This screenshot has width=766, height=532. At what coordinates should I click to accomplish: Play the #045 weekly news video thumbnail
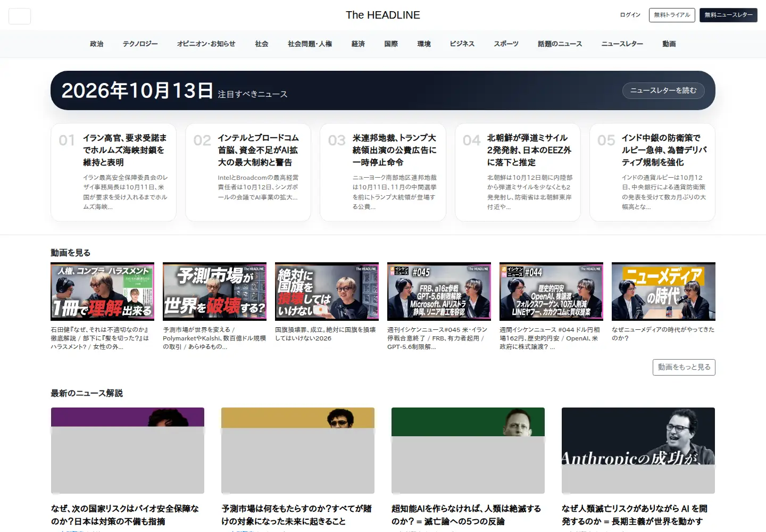(439, 291)
